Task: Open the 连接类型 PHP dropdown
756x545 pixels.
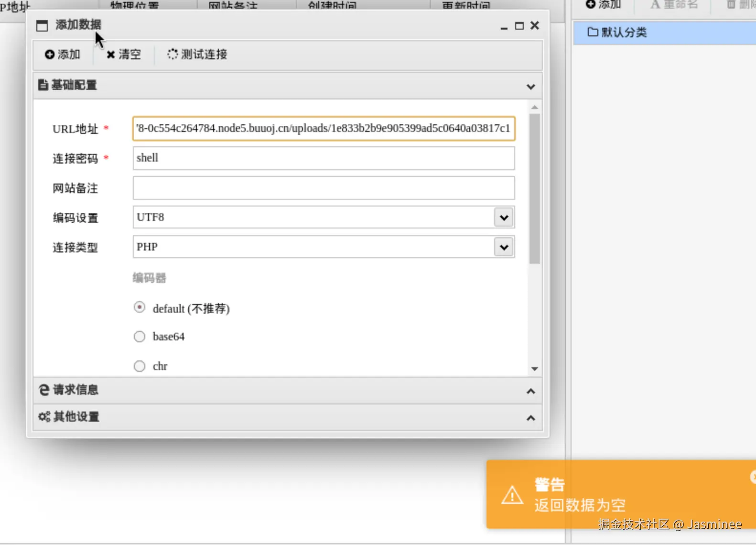Action: (504, 247)
